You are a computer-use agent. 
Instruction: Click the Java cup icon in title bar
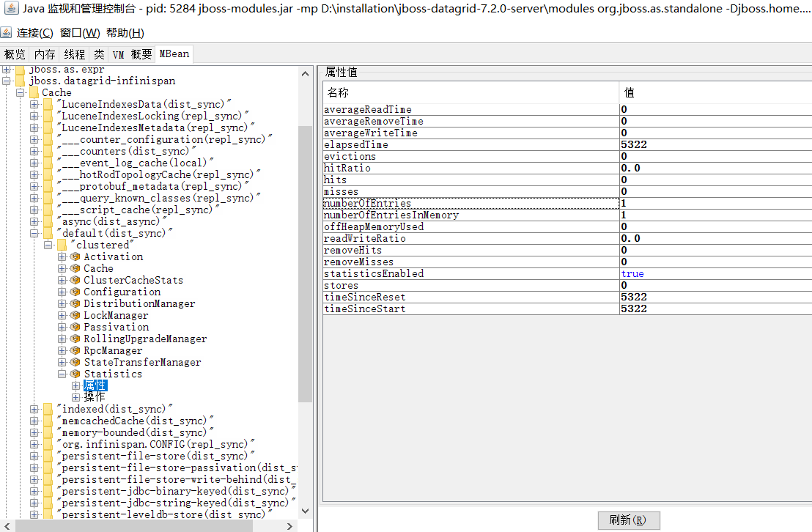click(12, 8)
